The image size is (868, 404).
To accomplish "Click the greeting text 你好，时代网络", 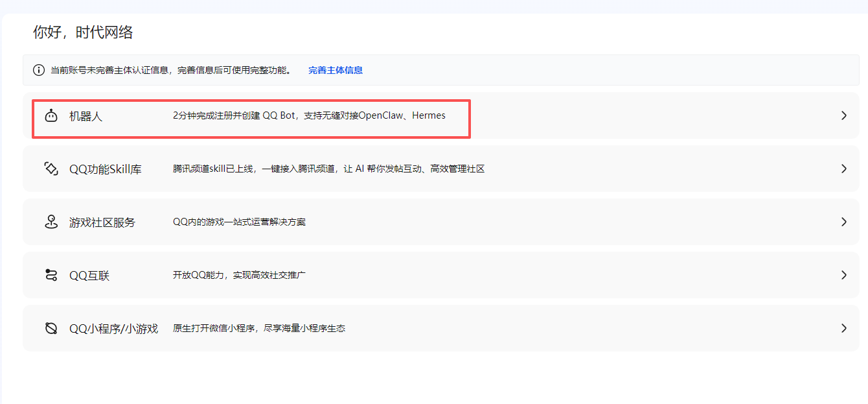I will (x=83, y=32).
